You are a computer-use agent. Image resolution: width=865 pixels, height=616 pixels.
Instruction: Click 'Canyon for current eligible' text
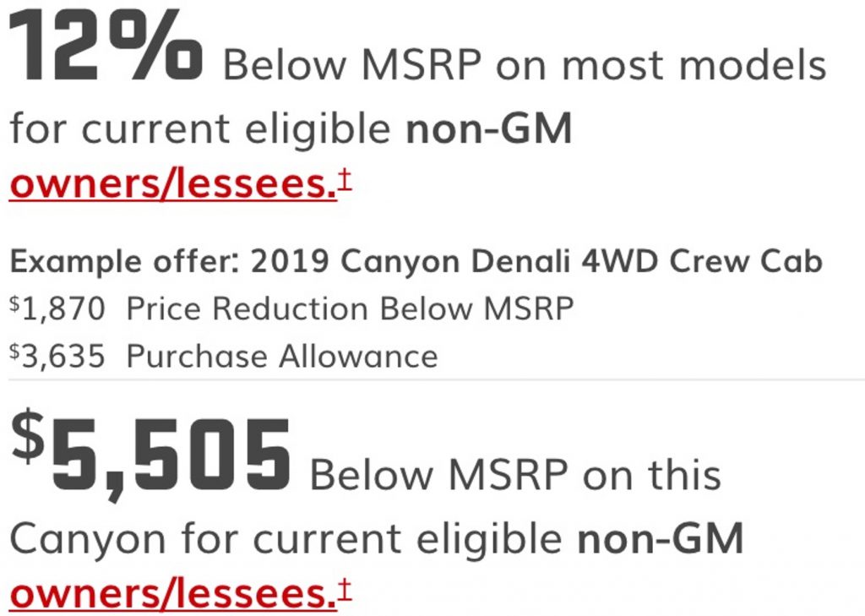click(286, 539)
